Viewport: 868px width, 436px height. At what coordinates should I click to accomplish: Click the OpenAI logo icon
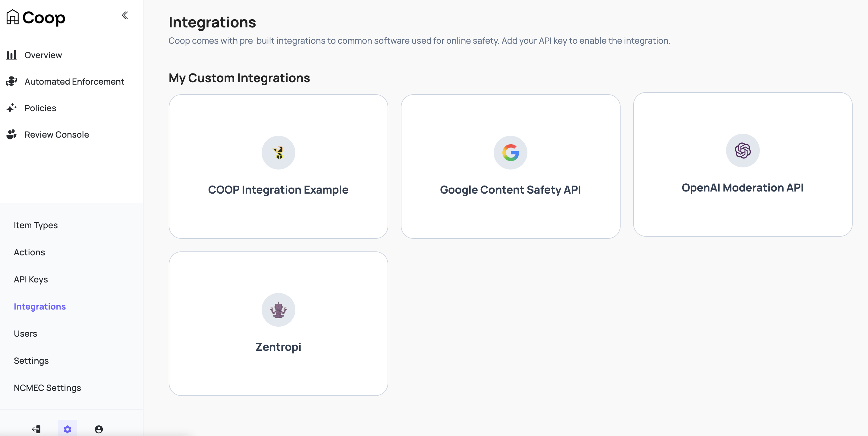tap(743, 151)
